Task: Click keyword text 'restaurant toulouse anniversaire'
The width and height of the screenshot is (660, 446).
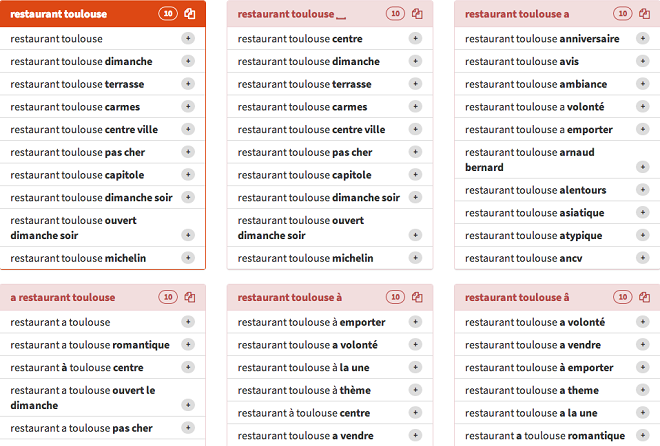Action: pyautogui.click(x=542, y=39)
